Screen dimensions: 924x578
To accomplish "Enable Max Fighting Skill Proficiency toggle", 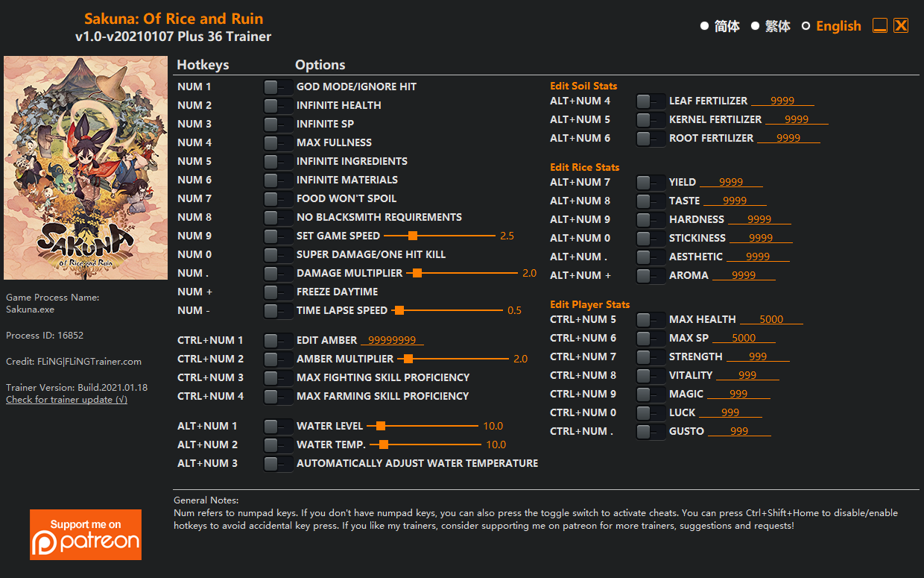I will coord(278,377).
